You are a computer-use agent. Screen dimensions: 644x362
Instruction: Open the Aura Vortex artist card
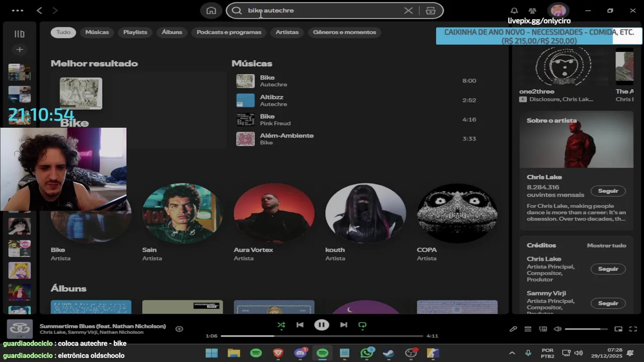[274, 221]
